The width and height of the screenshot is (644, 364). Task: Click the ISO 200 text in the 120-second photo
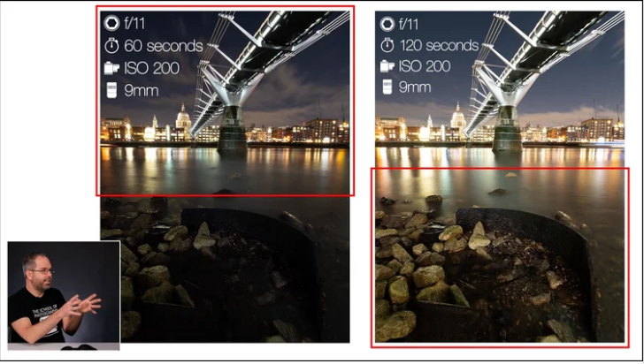click(425, 66)
